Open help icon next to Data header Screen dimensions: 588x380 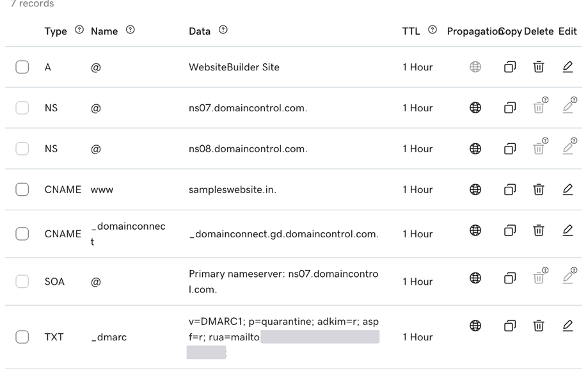click(223, 29)
